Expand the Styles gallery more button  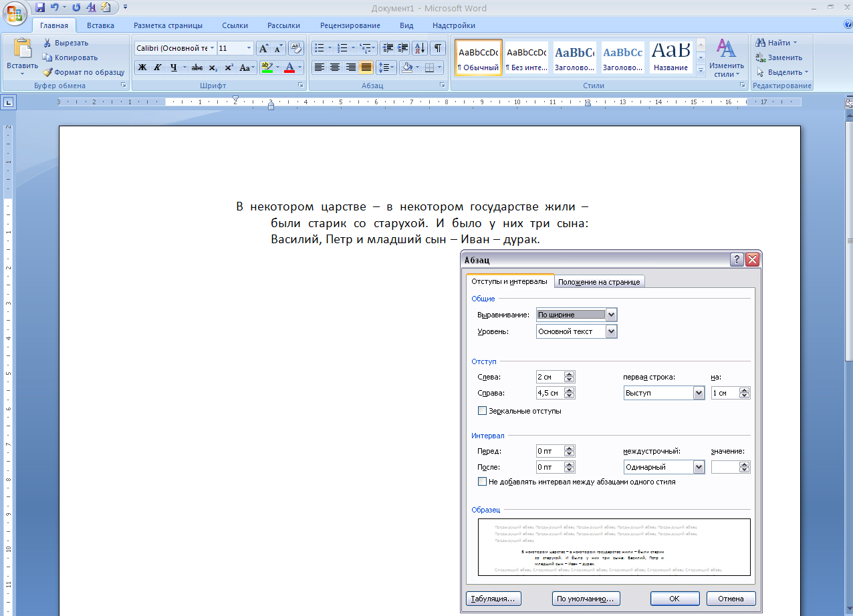point(701,70)
